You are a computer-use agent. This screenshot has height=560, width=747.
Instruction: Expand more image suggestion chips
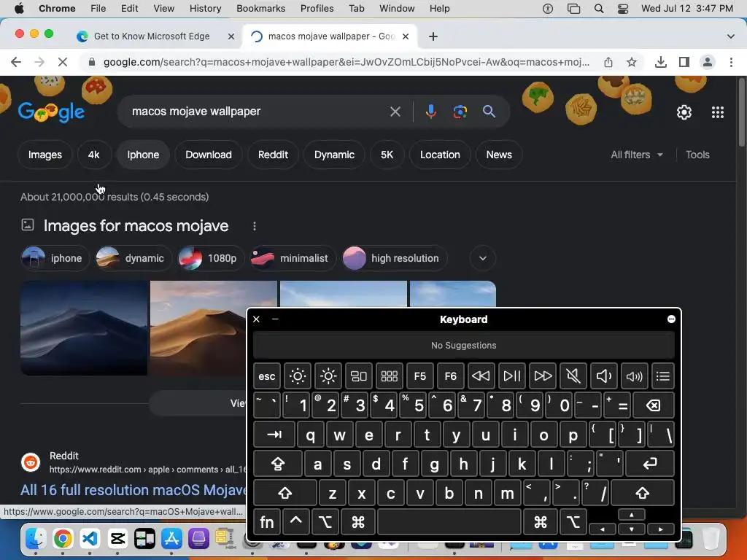click(x=483, y=258)
